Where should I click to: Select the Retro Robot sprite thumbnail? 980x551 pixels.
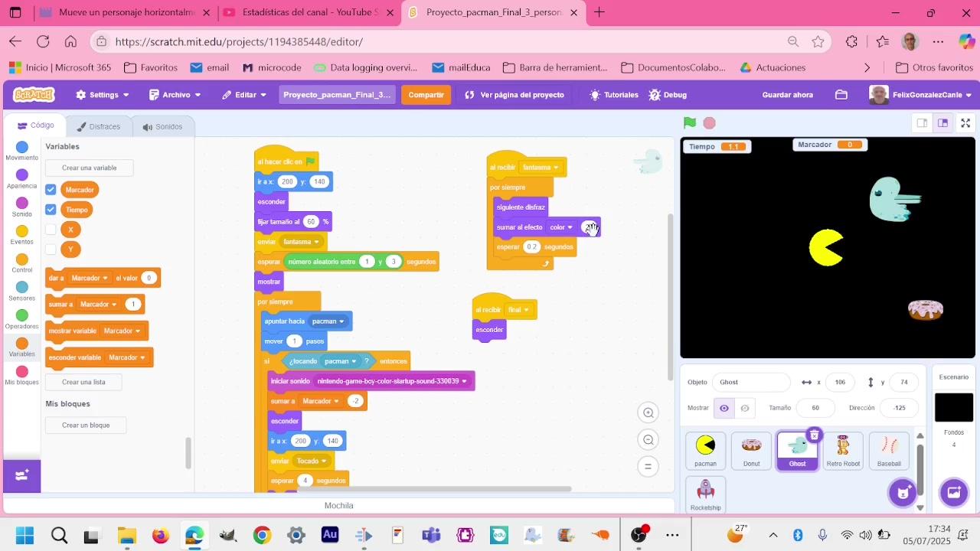coord(843,451)
